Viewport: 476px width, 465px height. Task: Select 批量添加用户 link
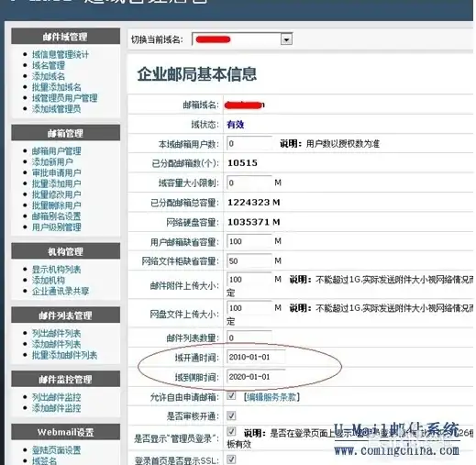(56, 183)
